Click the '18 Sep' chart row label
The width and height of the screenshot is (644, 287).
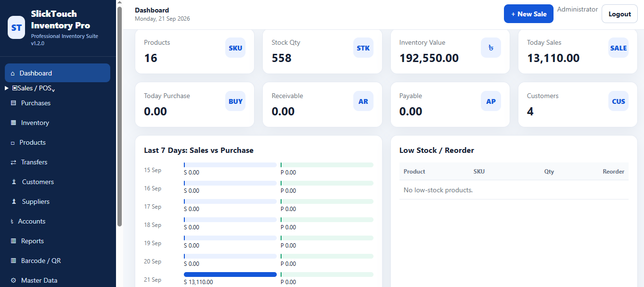tap(153, 225)
